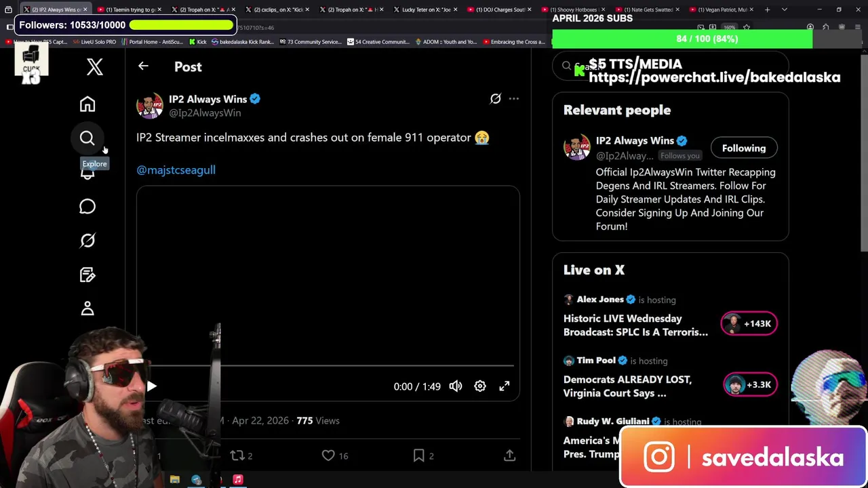Image resolution: width=868 pixels, height=488 pixels.
Task: Open the music app in taskbar
Action: pos(238,480)
